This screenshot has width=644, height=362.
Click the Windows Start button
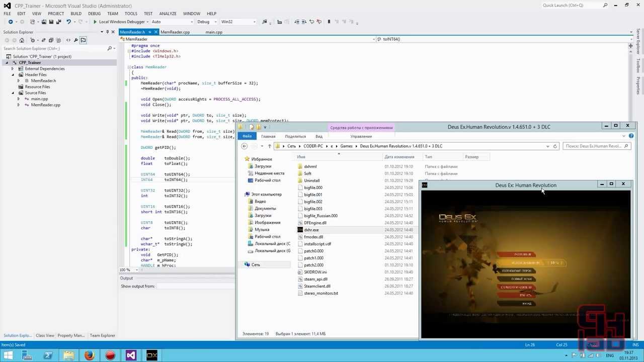[8, 355]
